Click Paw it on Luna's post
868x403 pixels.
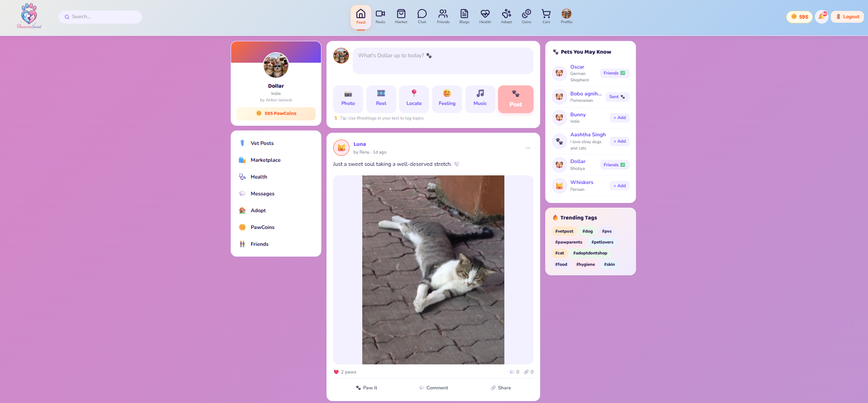click(366, 388)
